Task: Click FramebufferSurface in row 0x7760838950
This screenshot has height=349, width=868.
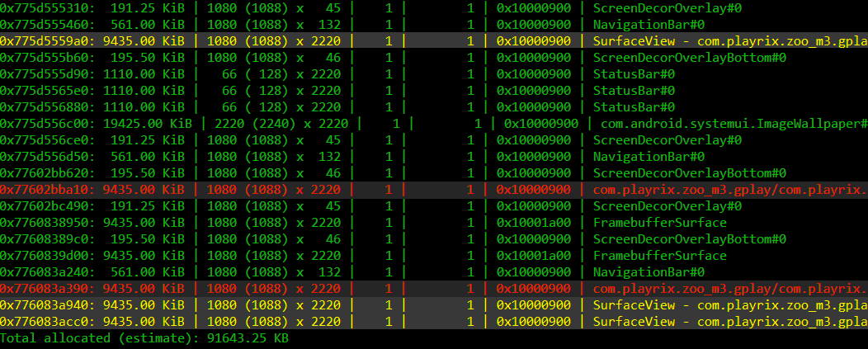Action: pyautogui.click(x=660, y=224)
